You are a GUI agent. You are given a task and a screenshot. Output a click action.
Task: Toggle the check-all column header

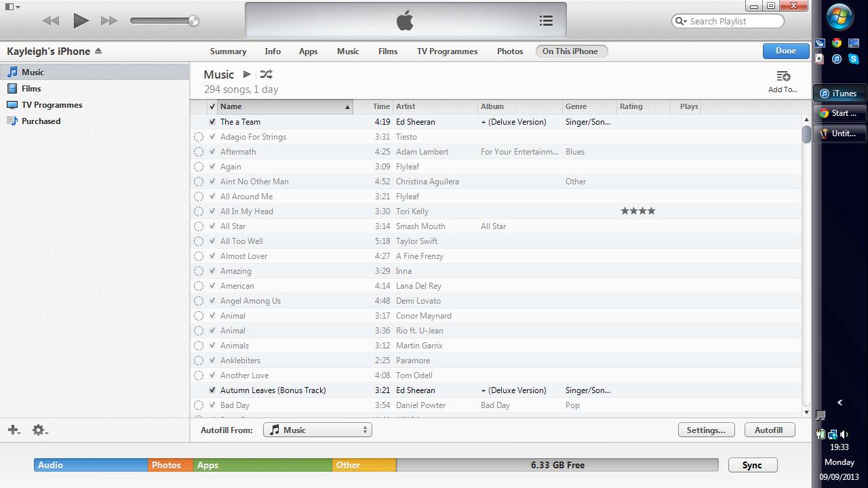pos(212,106)
